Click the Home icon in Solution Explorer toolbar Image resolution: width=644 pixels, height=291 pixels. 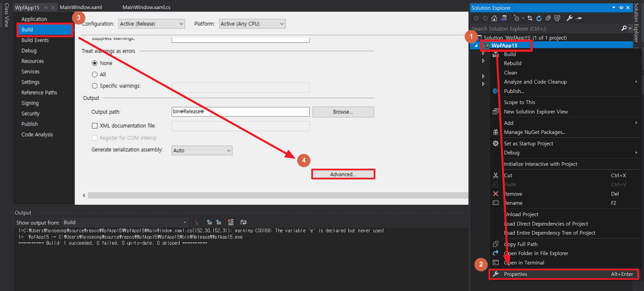point(494,18)
